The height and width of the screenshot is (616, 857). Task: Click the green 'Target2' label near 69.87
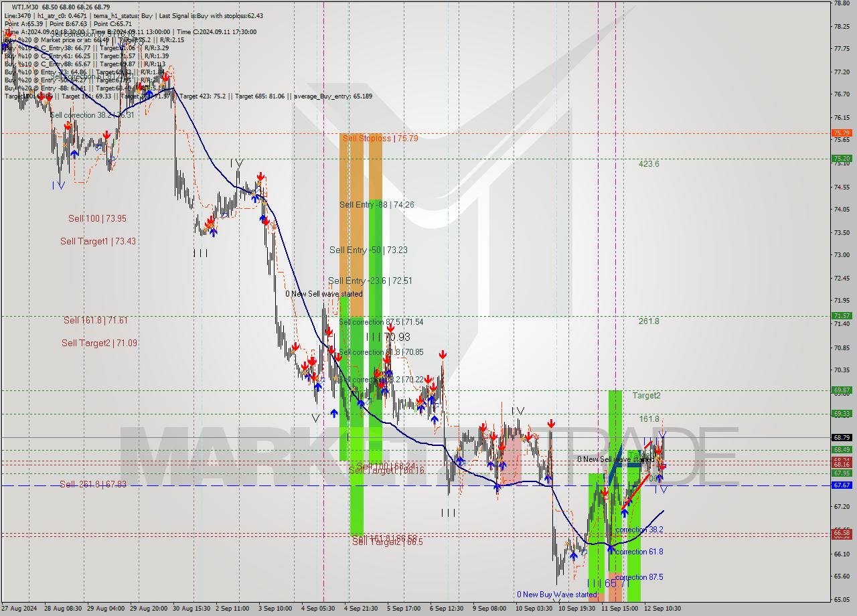pyautogui.click(x=646, y=396)
